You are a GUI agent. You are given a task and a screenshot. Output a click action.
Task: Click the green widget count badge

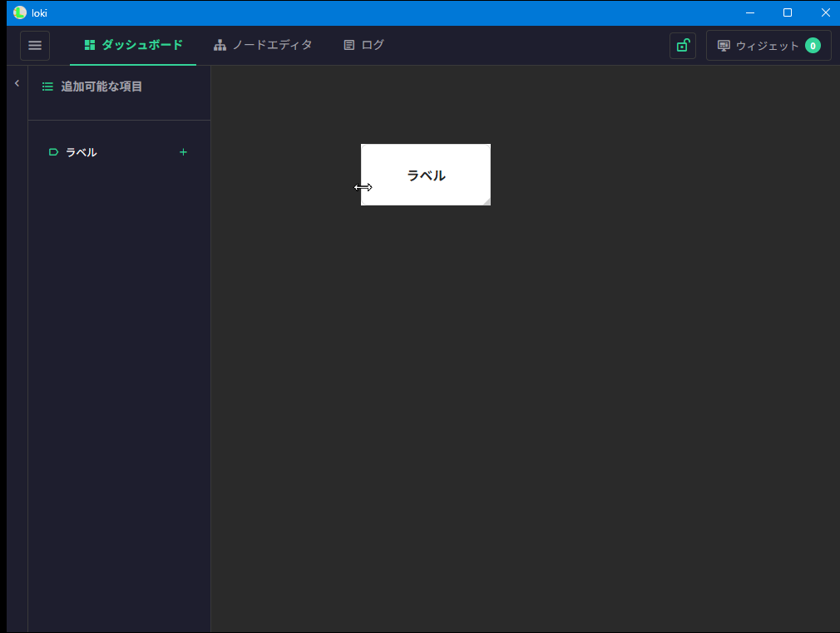813,46
